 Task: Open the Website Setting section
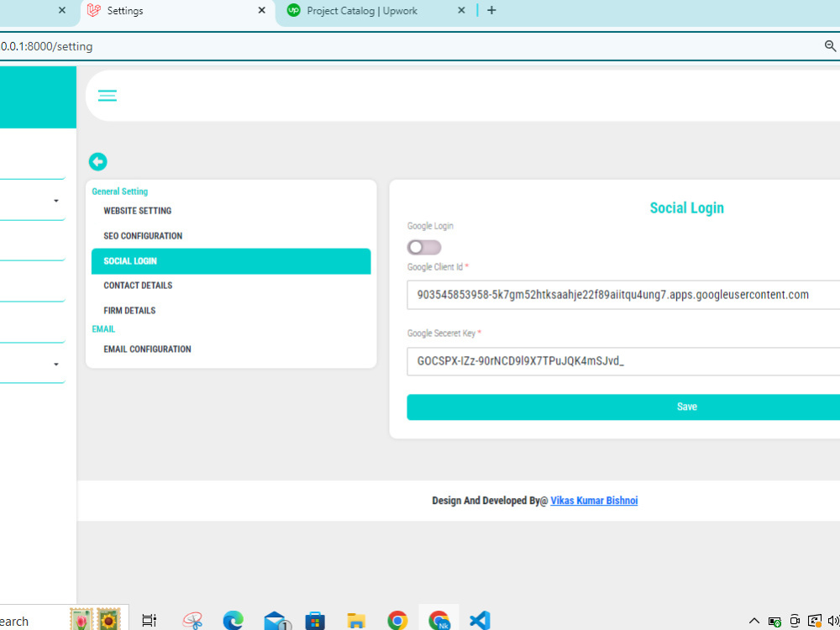(138, 211)
